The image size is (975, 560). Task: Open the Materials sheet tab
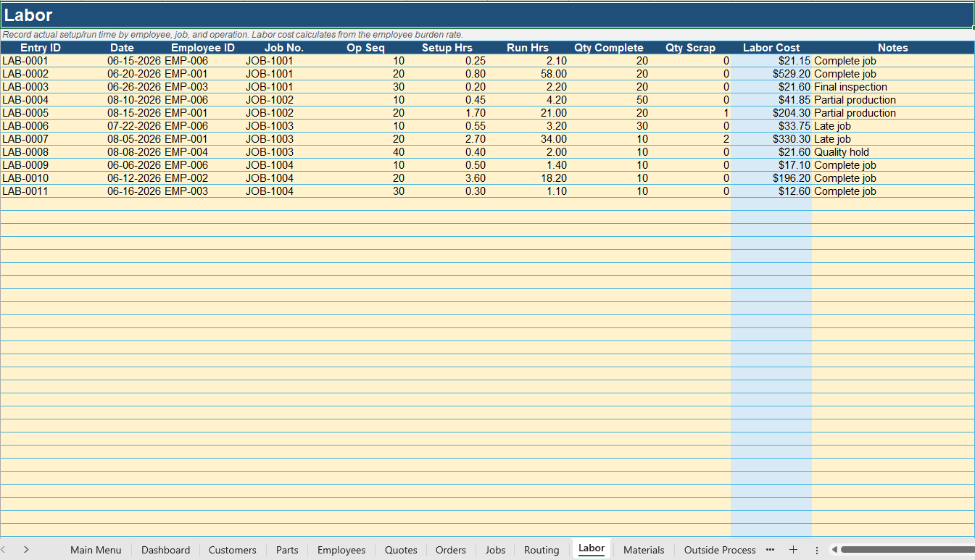click(x=644, y=550)
